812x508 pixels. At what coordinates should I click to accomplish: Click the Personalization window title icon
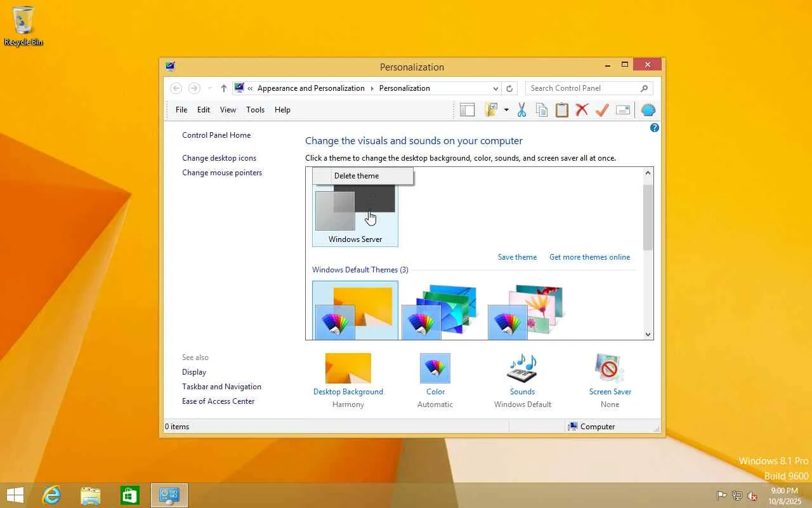coord(170,66)
